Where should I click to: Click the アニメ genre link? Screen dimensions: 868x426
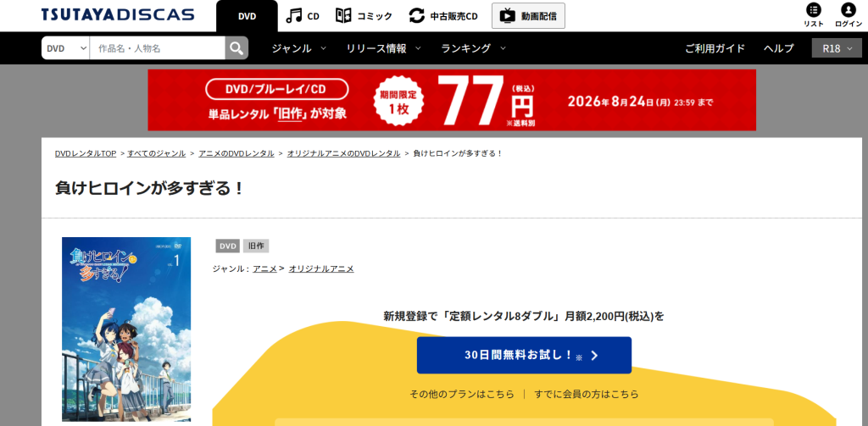point(264,268)
